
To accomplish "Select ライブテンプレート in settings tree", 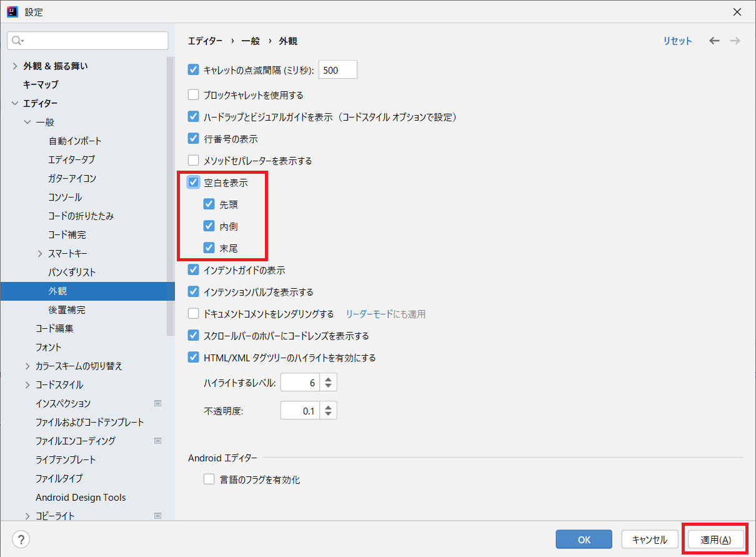I will [x=66, y=459].
